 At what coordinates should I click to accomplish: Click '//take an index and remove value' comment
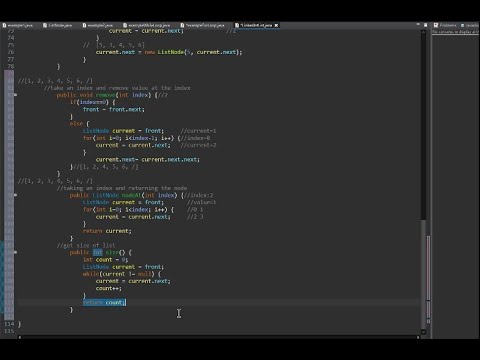tap(117, 88)
